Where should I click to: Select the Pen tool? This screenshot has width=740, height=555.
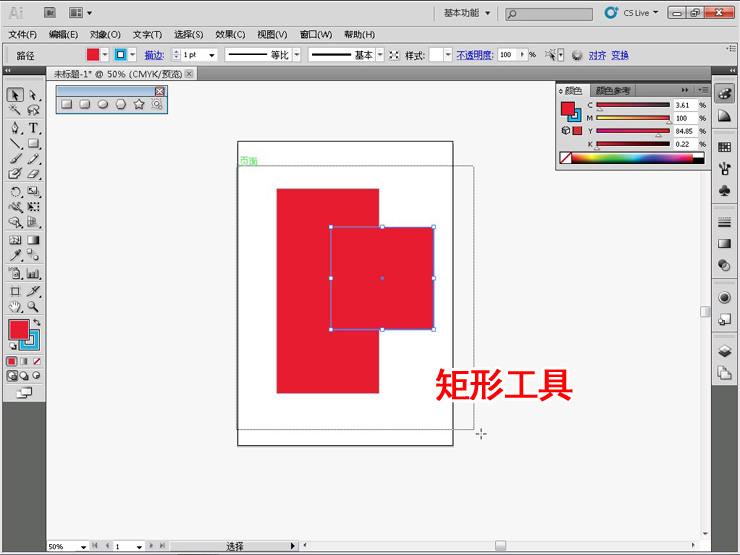tap(16, 128)
